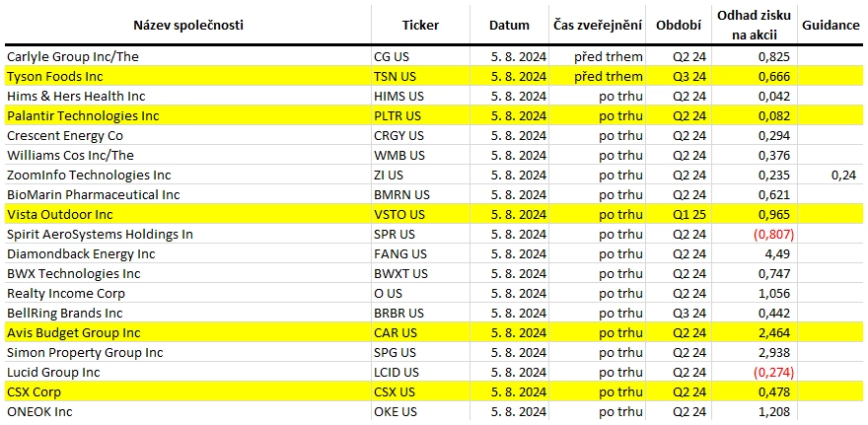
Task: Select the BellRing Brands Q3 24 cell
Action: pyautogui.click(x=680, y=314)
